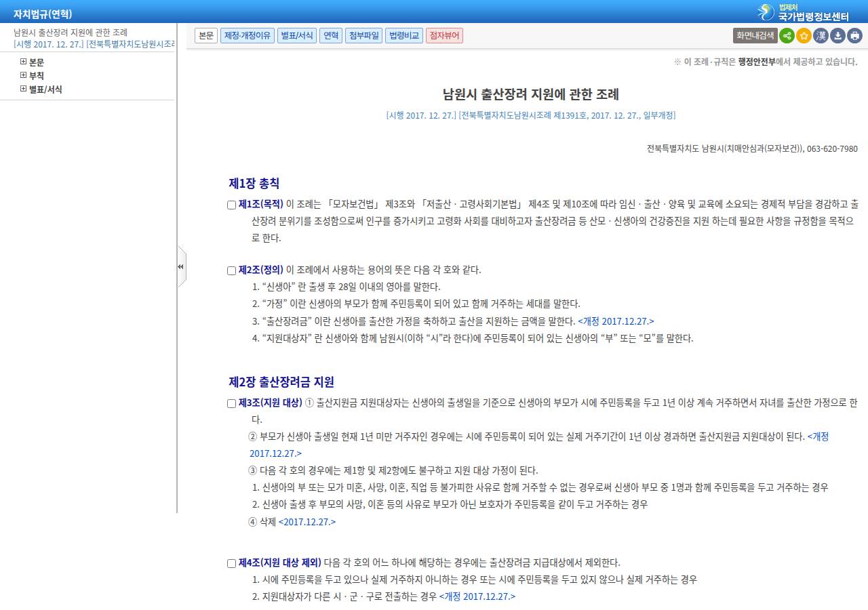
Task: Click the 제1조(목적) article heading
Action: point(261,204)
